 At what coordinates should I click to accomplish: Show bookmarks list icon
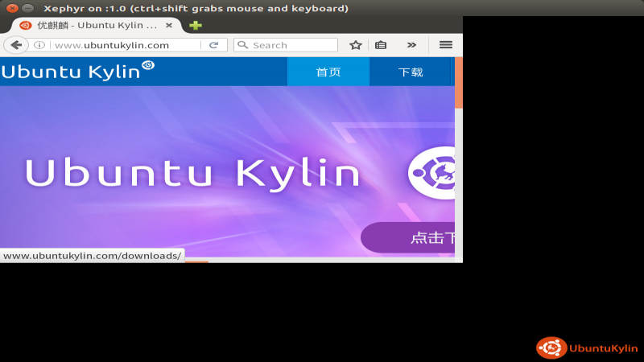pos(381,45)
